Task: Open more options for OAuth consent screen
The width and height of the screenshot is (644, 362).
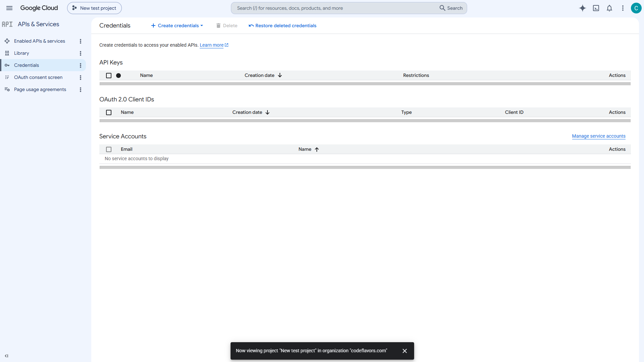Action: tap(81, 77)
